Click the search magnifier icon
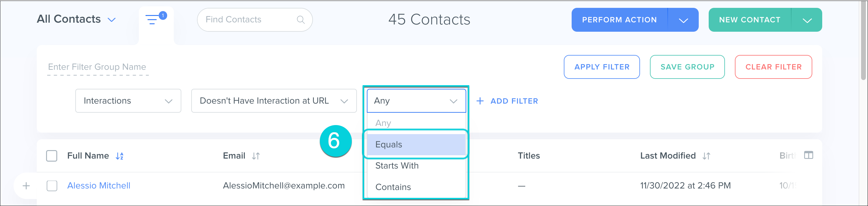868x206 pixels. point(301,20)
